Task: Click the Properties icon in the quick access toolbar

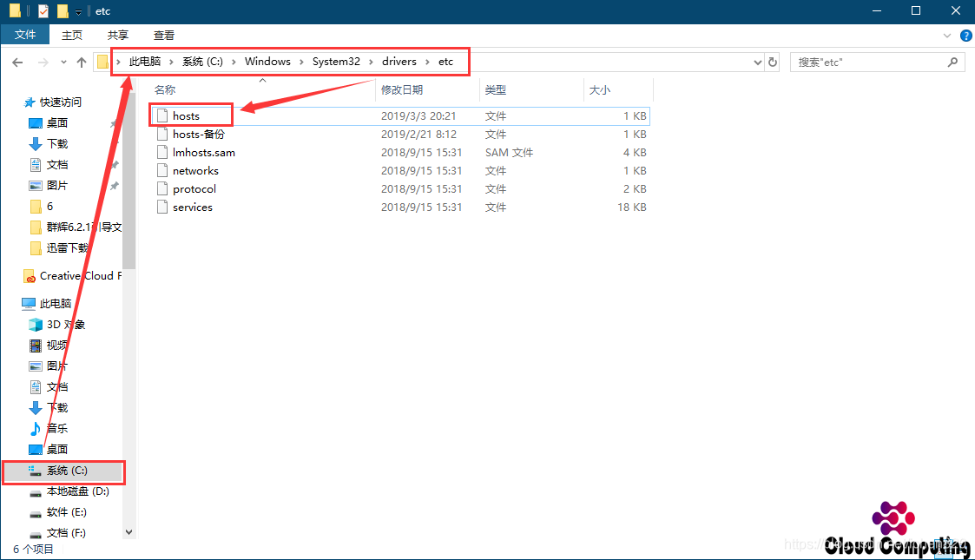Action: point(43,11)
